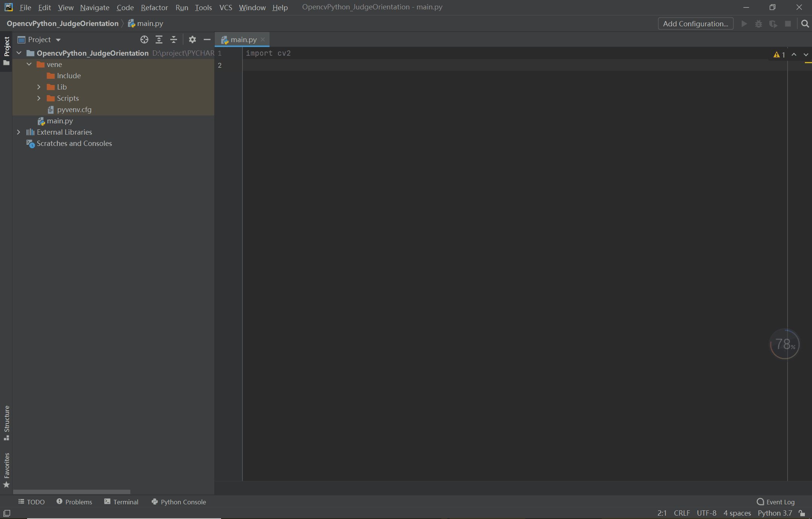Click the lock icon in status bar

pos(802,513)
